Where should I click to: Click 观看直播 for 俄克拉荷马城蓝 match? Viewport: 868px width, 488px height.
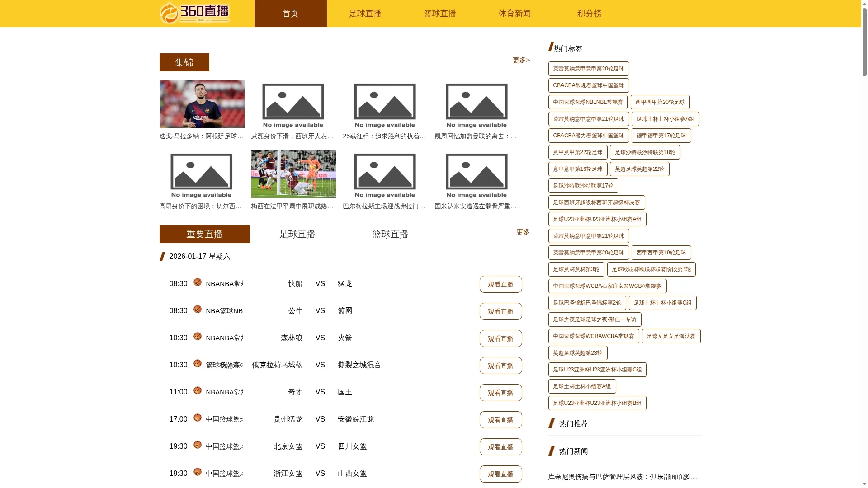pos(500,366)
